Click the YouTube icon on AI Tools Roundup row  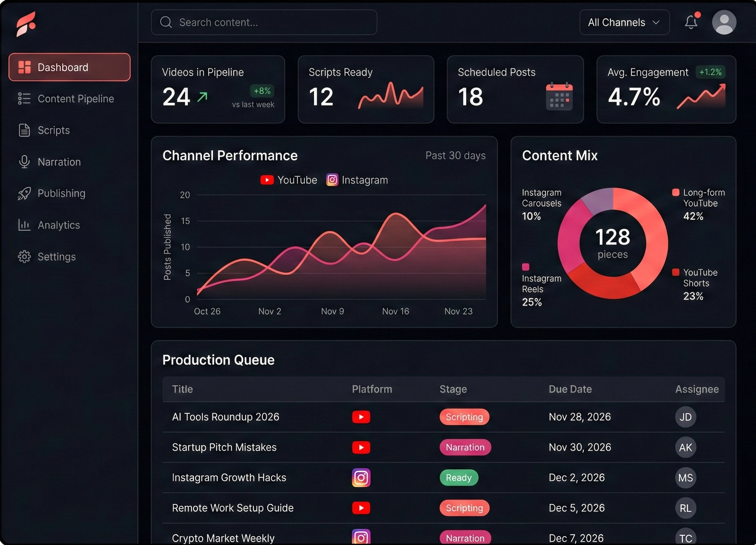tap(361, 417)
